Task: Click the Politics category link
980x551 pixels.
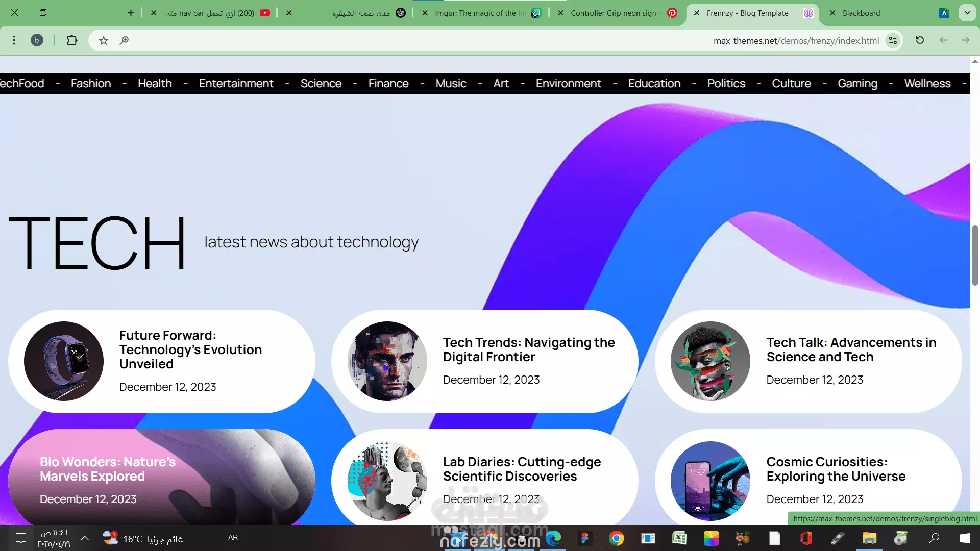Action: coord(726,83)
